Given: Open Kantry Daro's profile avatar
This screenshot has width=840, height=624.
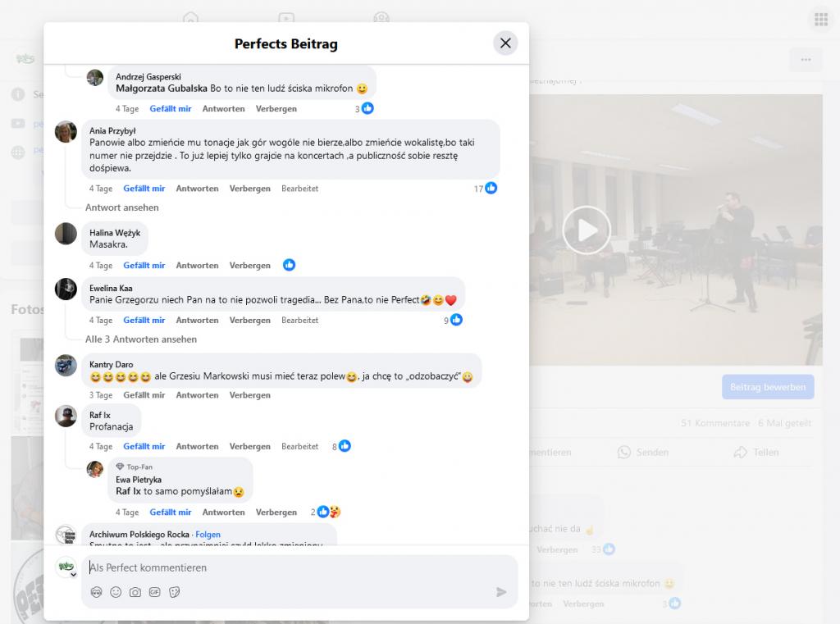Looking at the screenshot, I should click(66, 365).
